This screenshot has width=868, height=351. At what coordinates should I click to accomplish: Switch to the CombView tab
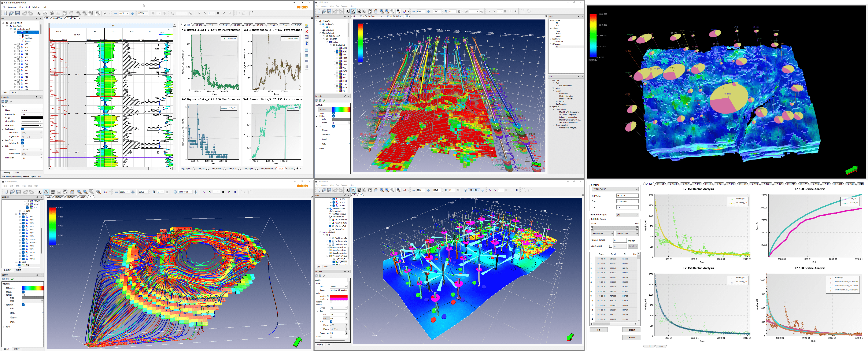pos(58,18)
